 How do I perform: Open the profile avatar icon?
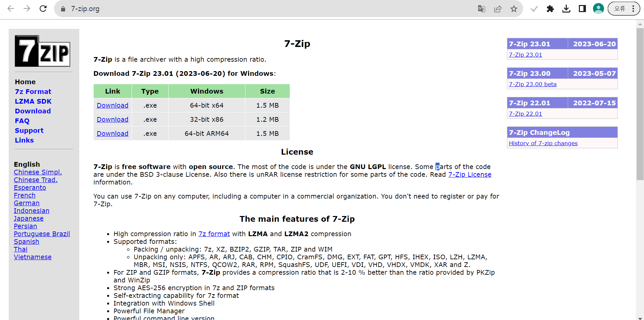(x=598, y=9)
